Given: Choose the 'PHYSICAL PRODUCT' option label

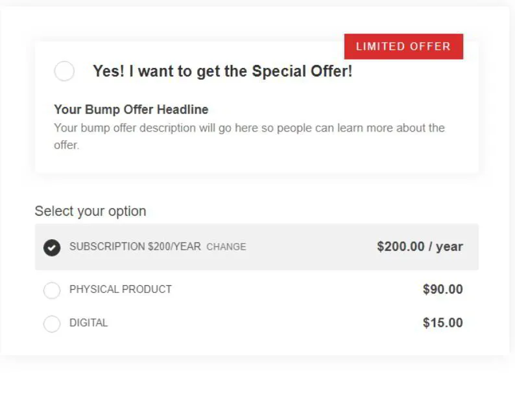Looking at the screenshot, I should [121, 290].
